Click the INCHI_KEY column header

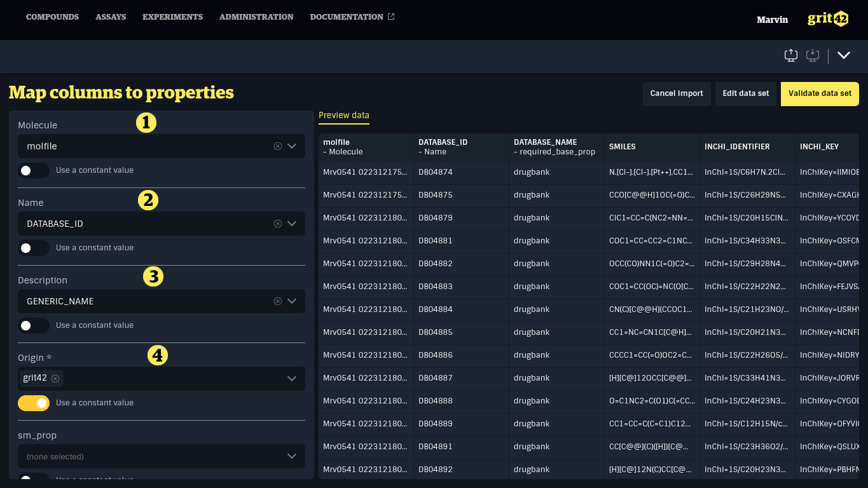click(827, 147)
